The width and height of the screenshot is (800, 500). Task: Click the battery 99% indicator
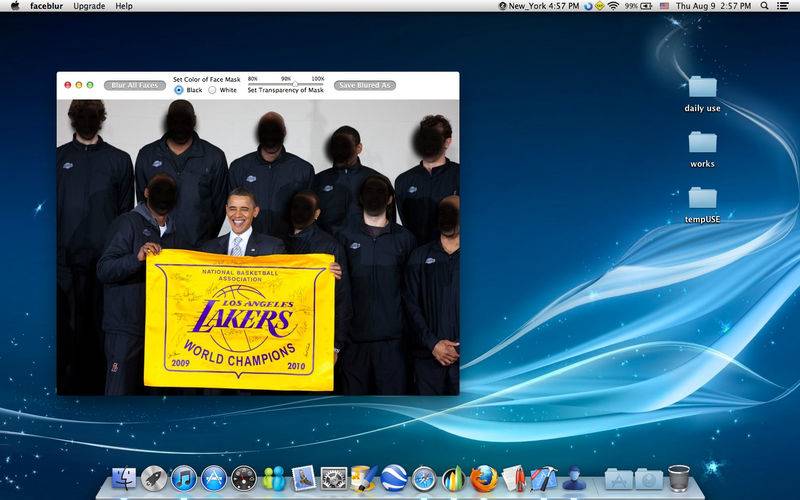[638, 6]
